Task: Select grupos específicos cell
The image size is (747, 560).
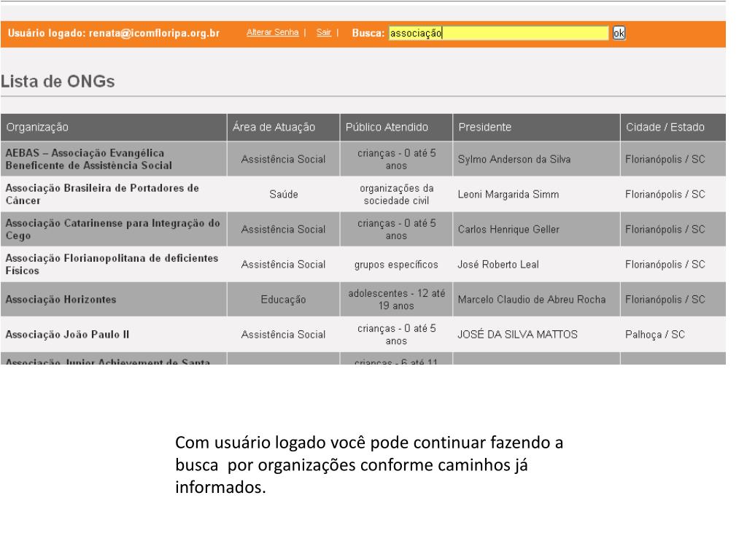Action: [x=396, y=264]
